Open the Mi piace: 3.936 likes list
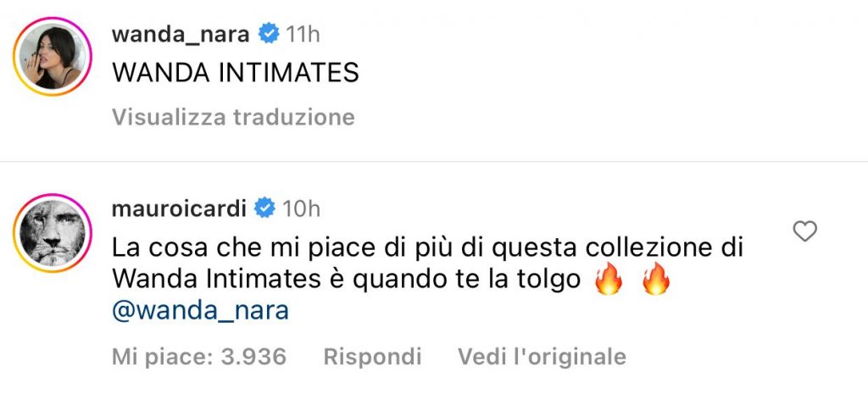Image resolution: width=868 pixels, height=405 pixels. point(199,357)
